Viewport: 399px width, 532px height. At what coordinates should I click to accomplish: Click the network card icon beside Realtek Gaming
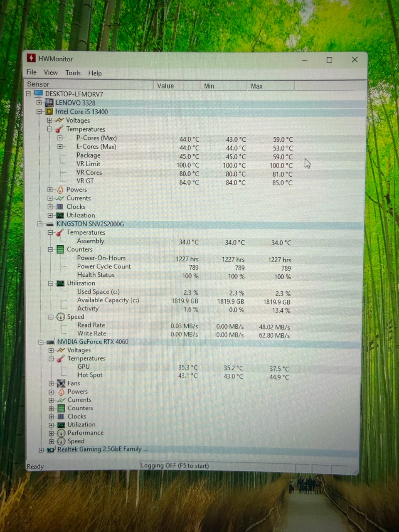pyautogui.click(x=51, y=450)
